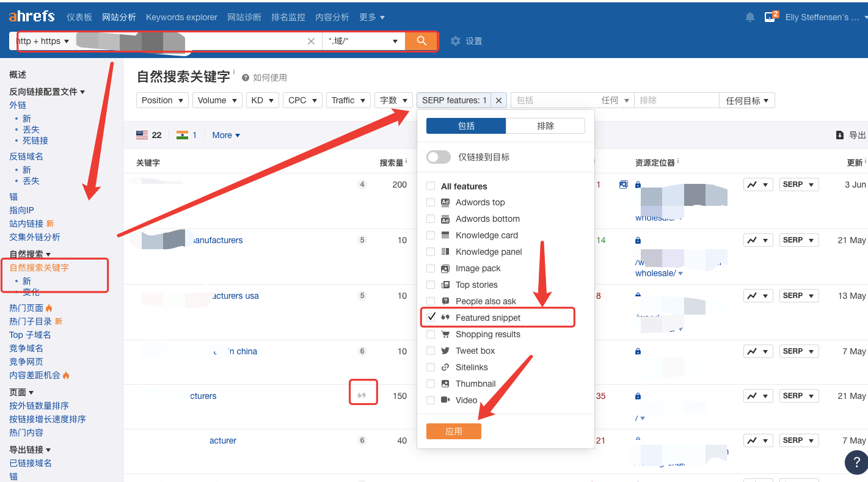Open the http + https protocol dropdown

click(43, 41)
